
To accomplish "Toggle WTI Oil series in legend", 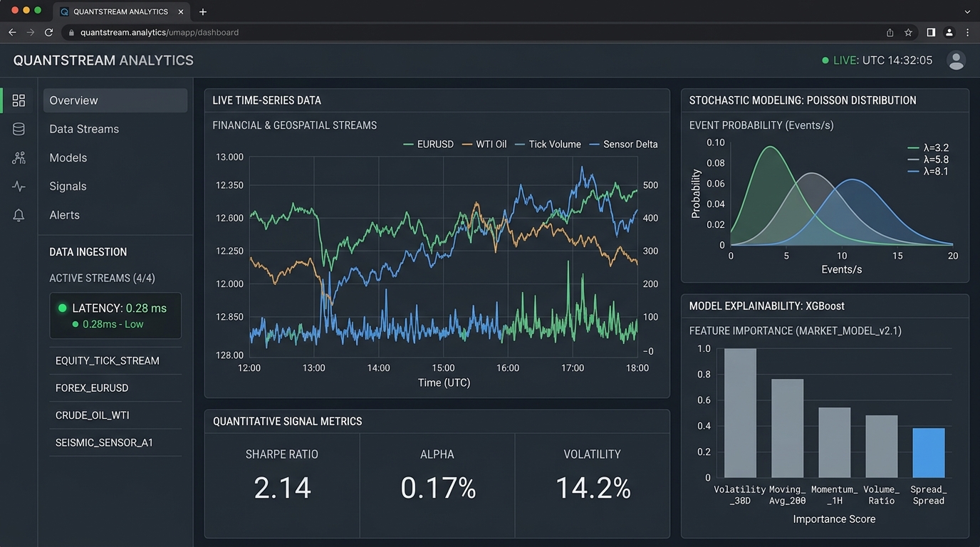I will click(x=484, y=144).
